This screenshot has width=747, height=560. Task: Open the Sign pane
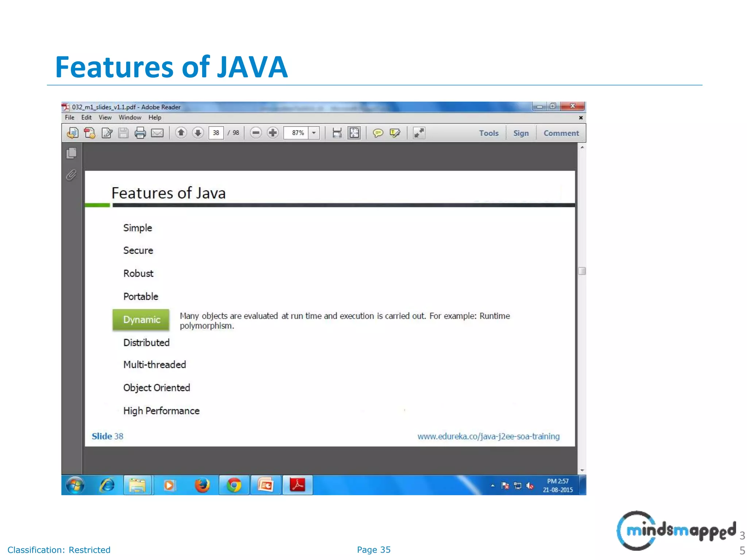coord(521,133)
